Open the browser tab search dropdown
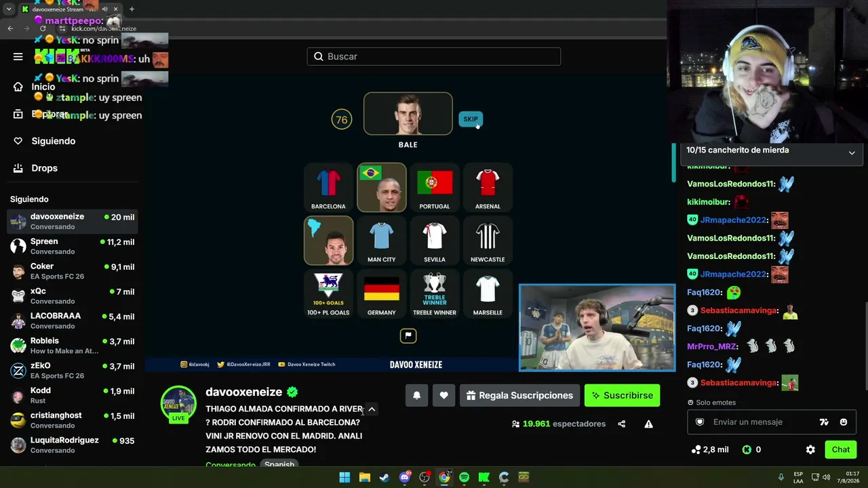 (x=9, y=9)
